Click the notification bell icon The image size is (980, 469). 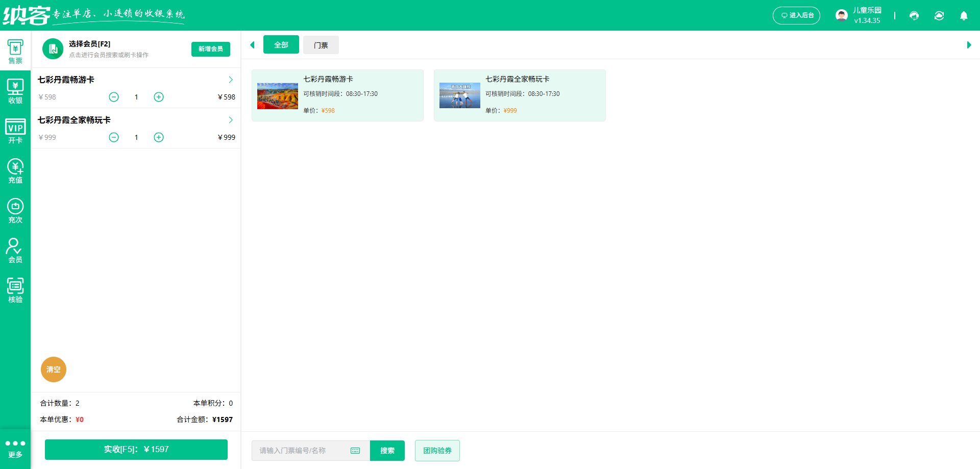[964, 16]
